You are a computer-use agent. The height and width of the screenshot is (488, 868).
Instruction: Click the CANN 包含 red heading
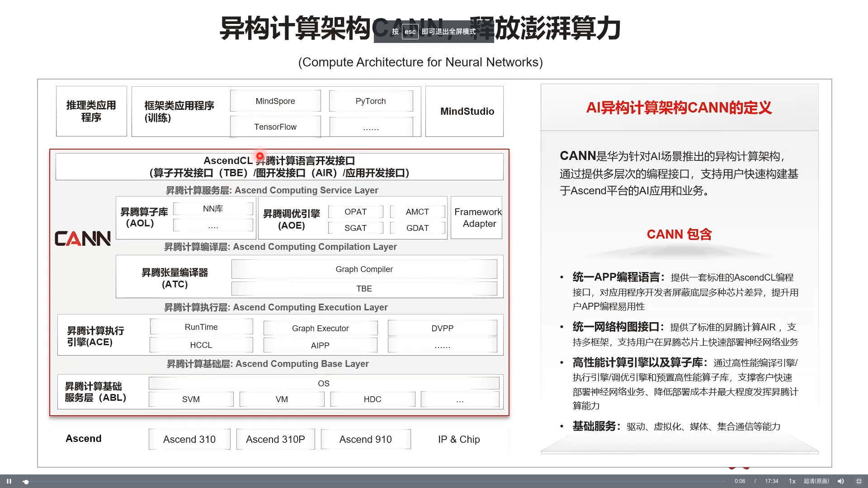679,235
